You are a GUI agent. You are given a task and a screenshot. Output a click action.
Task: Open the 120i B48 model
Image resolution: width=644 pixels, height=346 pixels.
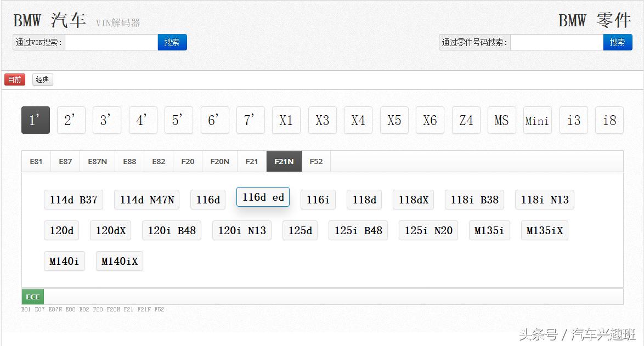point(172,231)
